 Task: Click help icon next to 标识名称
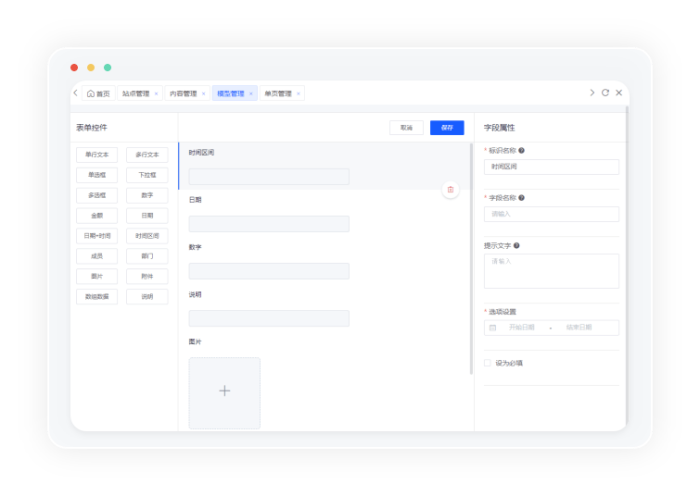pos(522,150)
